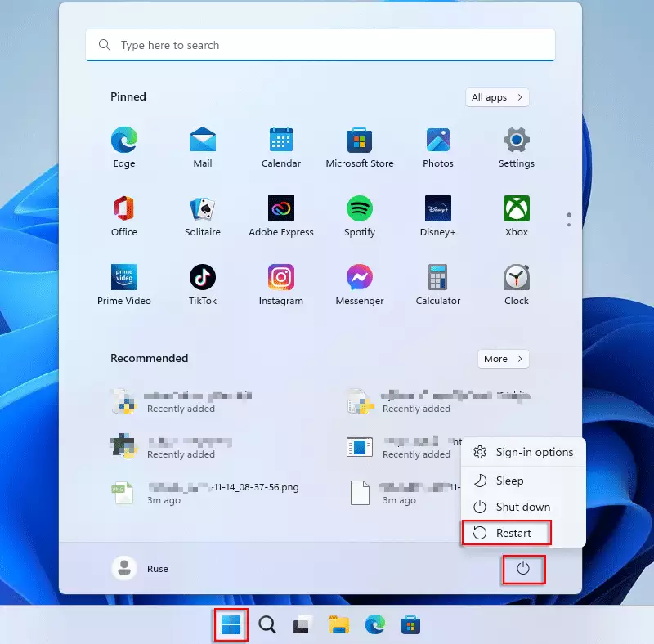This screenshot has height=644, width=654.
Task: Launch the TikTok app icon
Action: [x=203, y=278]
